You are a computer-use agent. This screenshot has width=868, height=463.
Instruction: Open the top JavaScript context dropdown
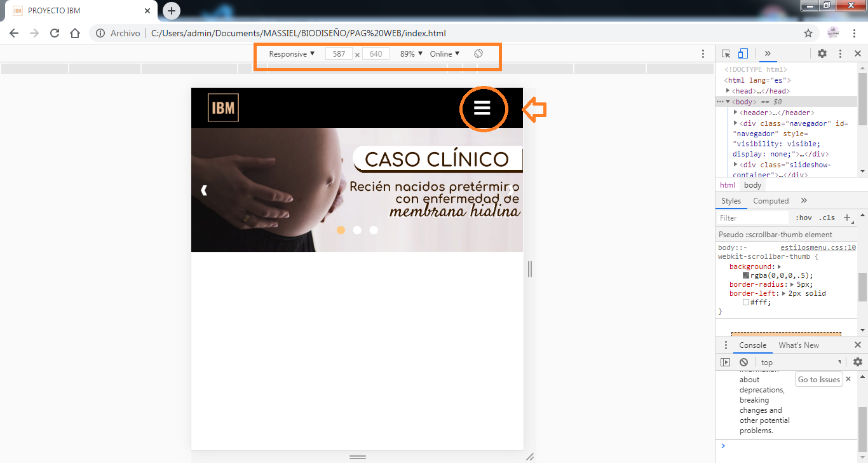coord(801,363)
